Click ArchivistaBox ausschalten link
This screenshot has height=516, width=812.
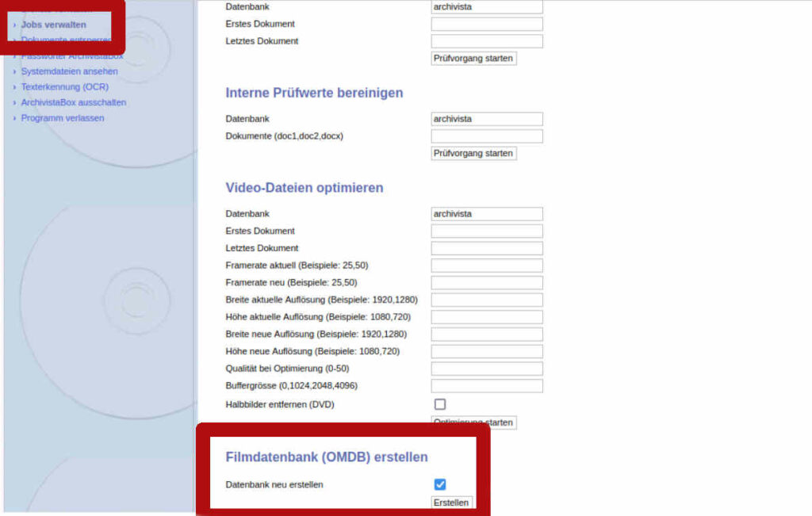[x=73, y=102]
